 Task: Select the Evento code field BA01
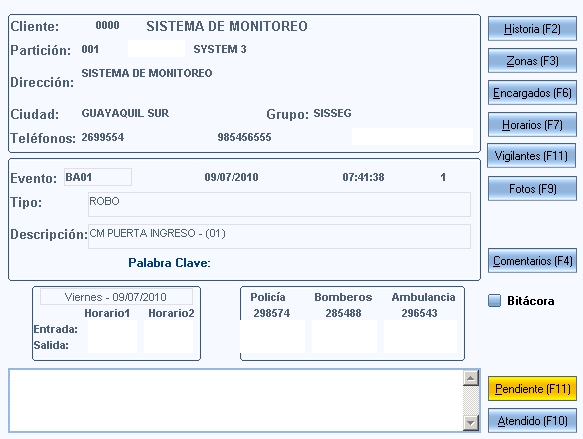[x=98, y=177]
